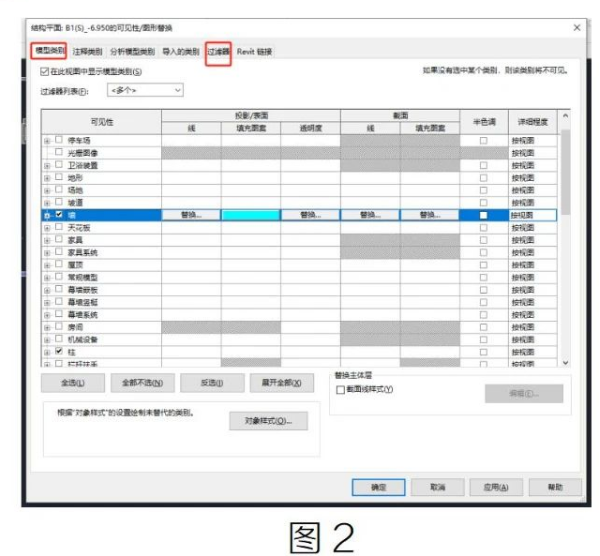This screenshot has width=600, height=556.
Task: Click transparency 替换 button for 墙
Action: 310,215
